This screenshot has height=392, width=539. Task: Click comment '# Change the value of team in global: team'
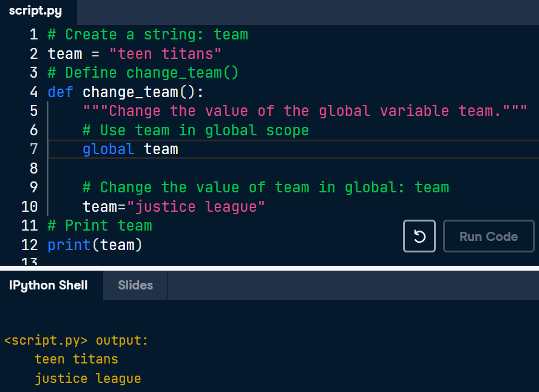(x=266, y=188)
